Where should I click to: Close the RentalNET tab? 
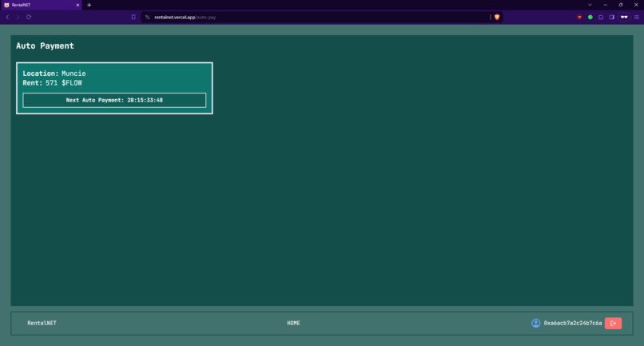[x=78, y=5]
